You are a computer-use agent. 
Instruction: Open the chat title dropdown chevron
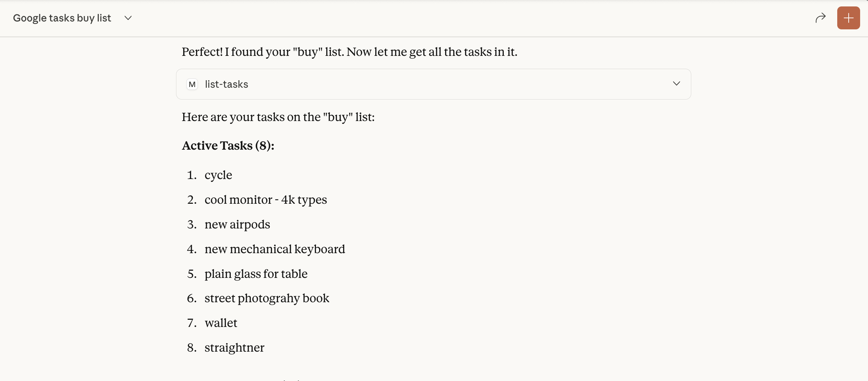pos(128,18)
